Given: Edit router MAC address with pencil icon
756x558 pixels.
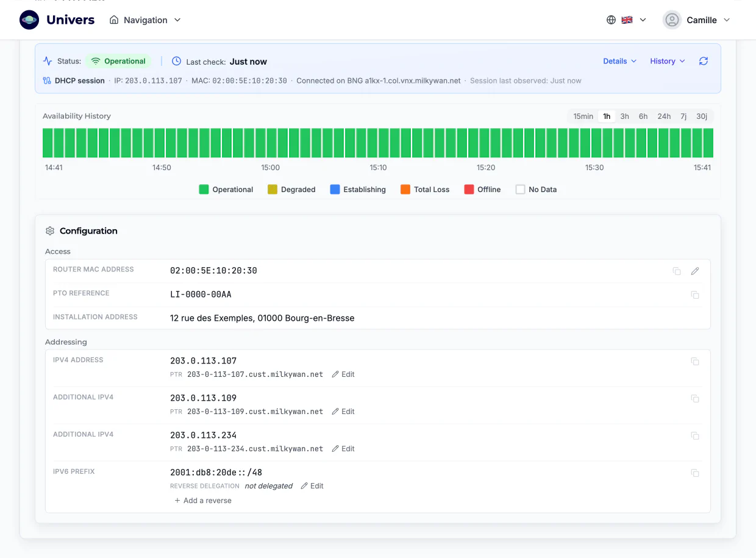Looking at the screenshot, I should [695, 271].
